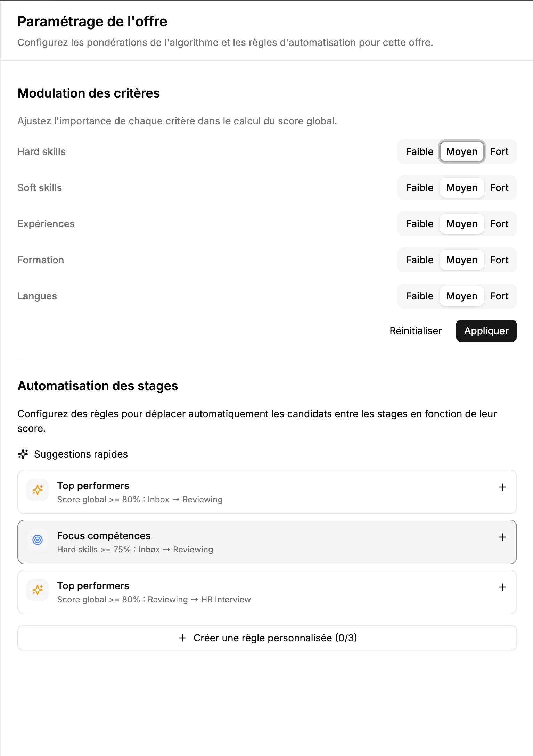Add the second Top performers rule with its plus icon
This screenshot has width=533, height=756.
tap(502, 587)
